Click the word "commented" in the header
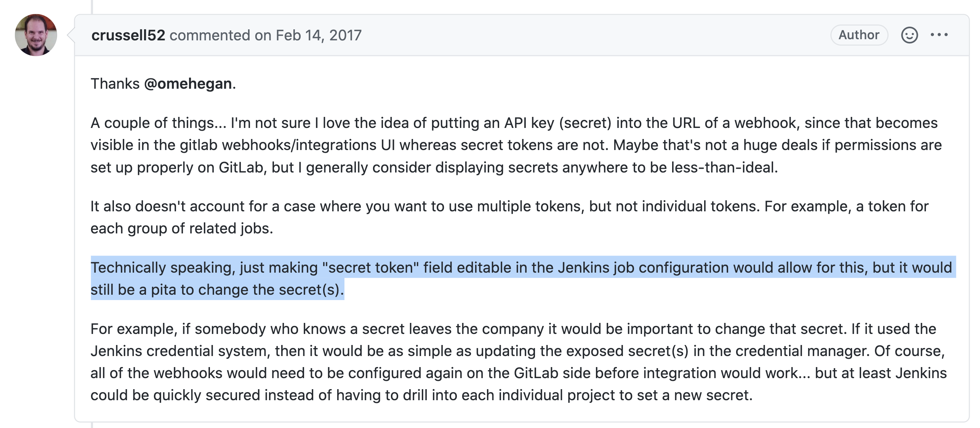Image resolution: width=980 pixels, height=428 pixels. pyautogui.click(x=210, y=35)
